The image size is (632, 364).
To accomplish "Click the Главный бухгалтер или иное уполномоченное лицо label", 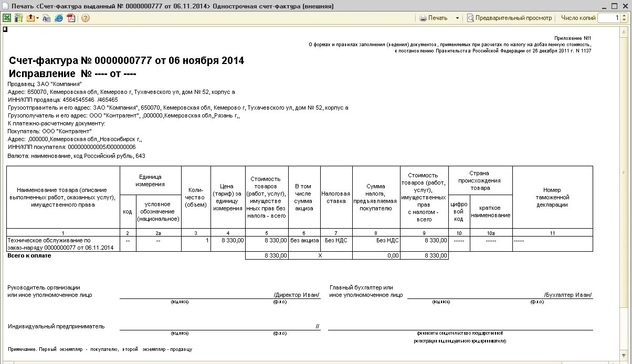I will (x=366, y=291).
